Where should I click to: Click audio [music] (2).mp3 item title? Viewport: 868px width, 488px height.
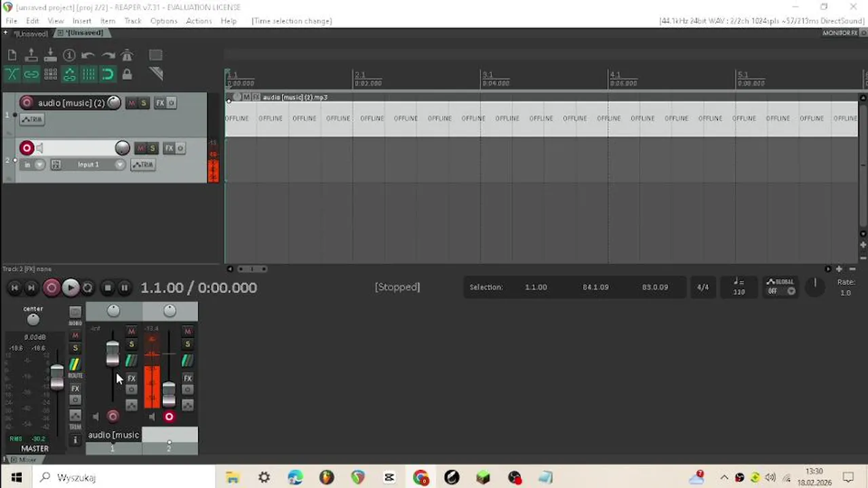click(x=295, y=98)
